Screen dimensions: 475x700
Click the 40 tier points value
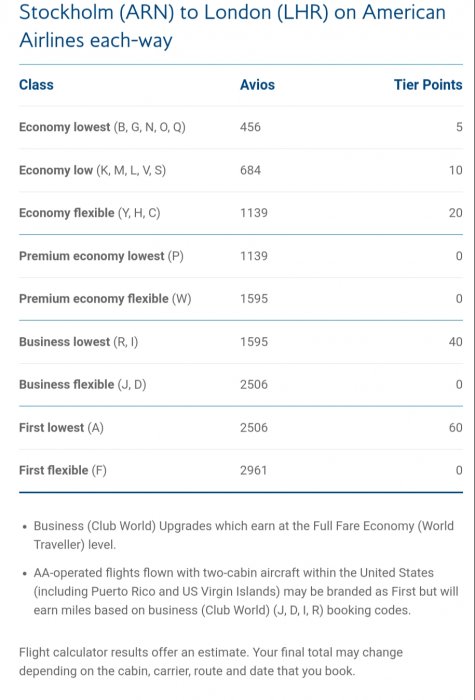(x=455, y=342)
